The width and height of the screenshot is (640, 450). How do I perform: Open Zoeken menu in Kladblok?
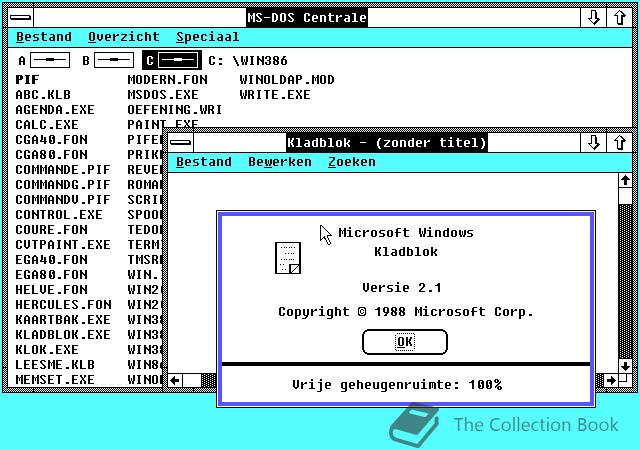[x=351, y=162]
